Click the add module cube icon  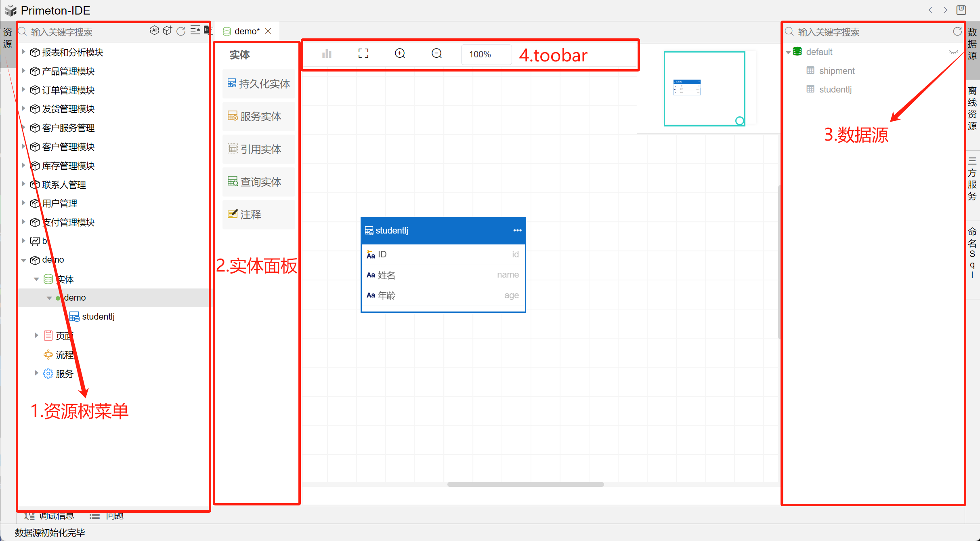point(168,31)
